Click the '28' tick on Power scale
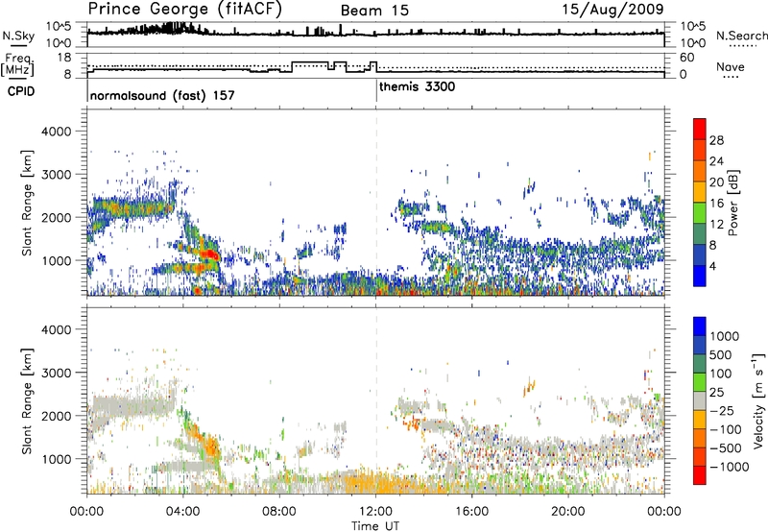This screenshot has height=532, width=768. click(716, 140)
